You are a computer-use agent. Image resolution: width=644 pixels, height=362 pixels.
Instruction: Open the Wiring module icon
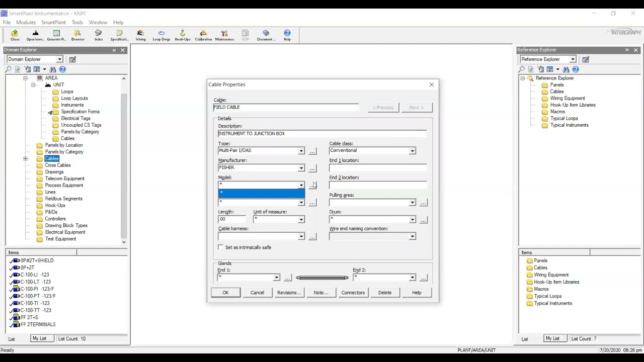[140, 35]
